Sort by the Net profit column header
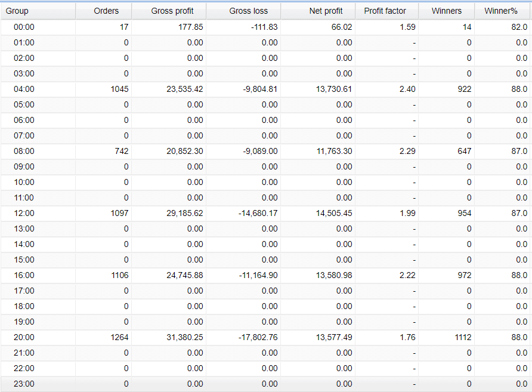Image resolution: width=532 pixels, height=392 pixels. pos(326,11)
